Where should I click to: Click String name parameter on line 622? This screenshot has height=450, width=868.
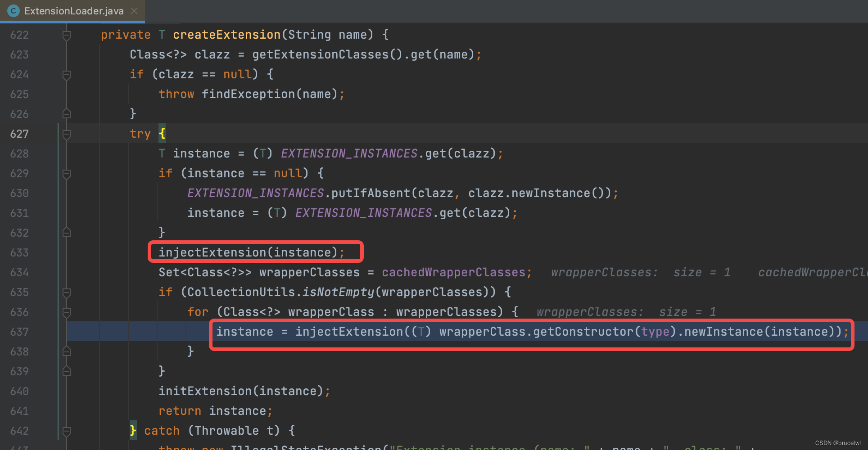[x=327, y=35]
